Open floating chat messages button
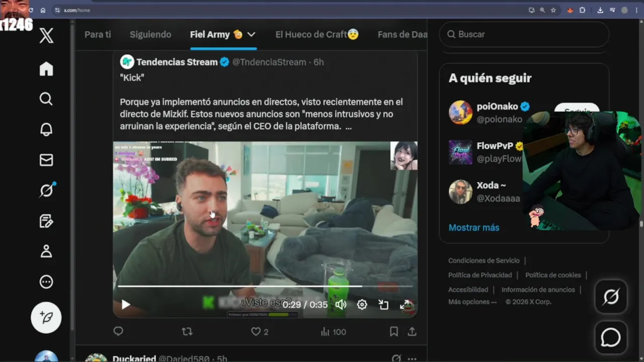 click(x=611, y=338)
